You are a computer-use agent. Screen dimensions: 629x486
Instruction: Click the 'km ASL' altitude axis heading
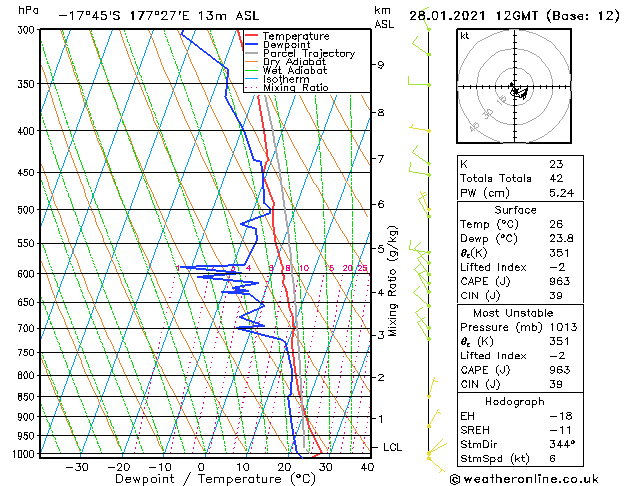(384, 17)
